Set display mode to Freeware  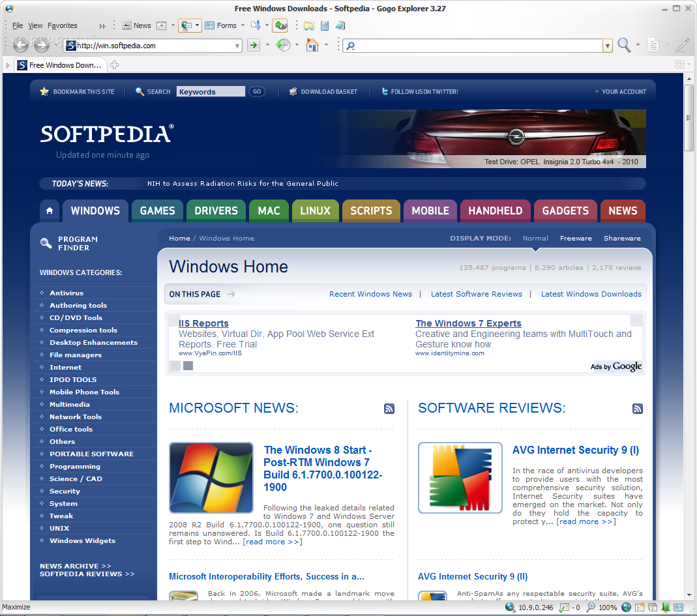[576, 238]
